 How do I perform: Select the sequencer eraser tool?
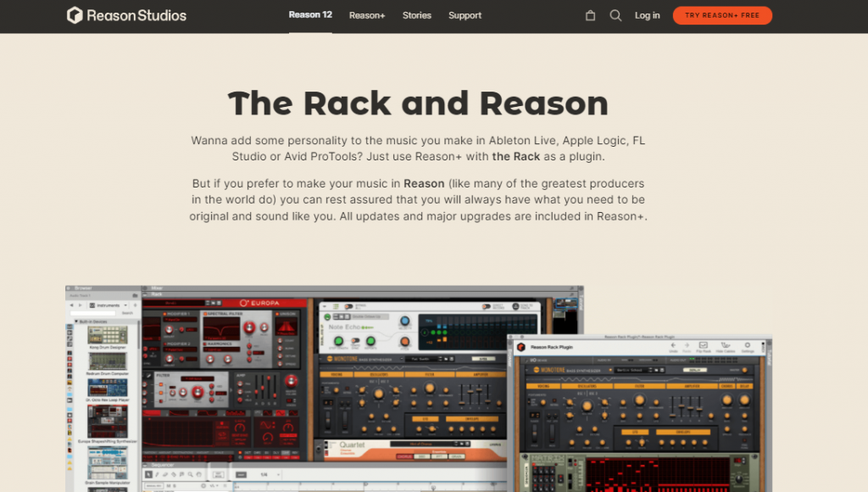point(165,474)
